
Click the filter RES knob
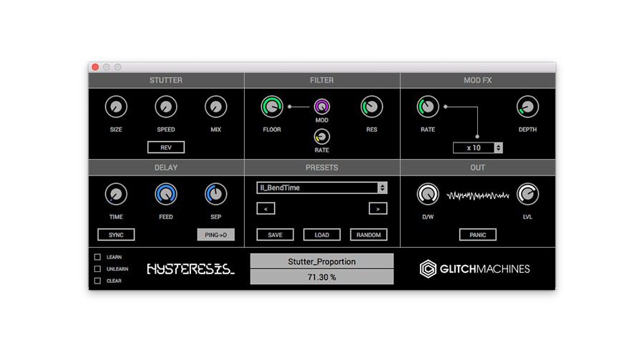coord(371,107)
